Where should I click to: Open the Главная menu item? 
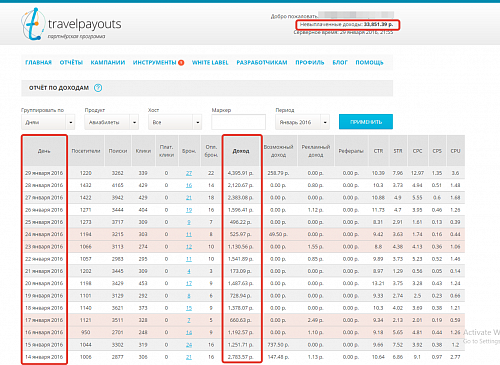coord(38,63)
